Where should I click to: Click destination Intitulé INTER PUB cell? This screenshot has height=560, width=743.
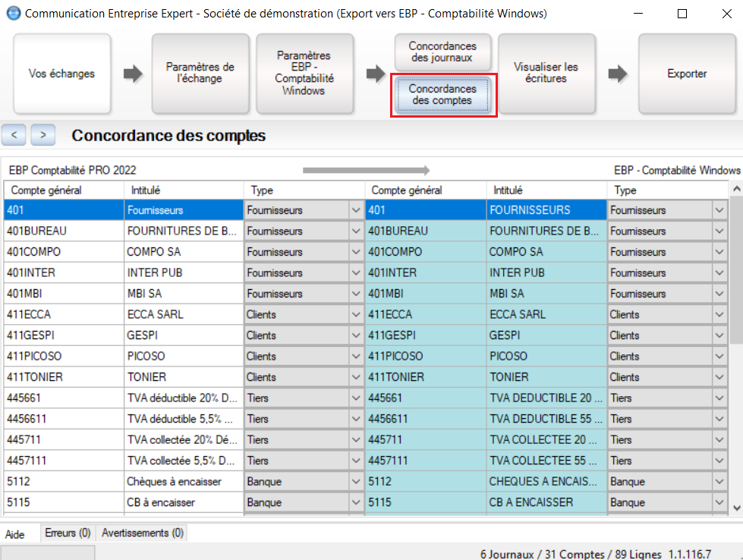click(547, 273)
